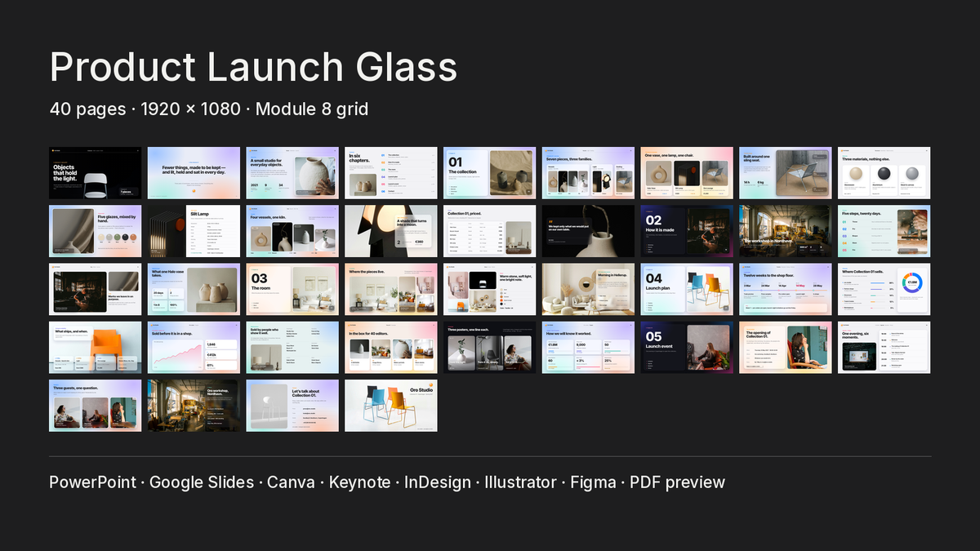980x551 pixels.
Task: Click 'Canva' in the format list
Action: pos(292,482)
